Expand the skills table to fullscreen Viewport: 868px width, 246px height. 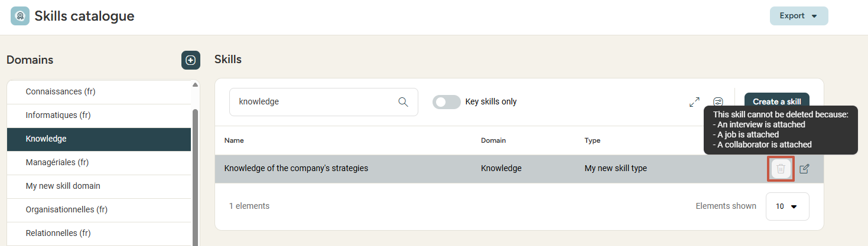pos(694,102)
